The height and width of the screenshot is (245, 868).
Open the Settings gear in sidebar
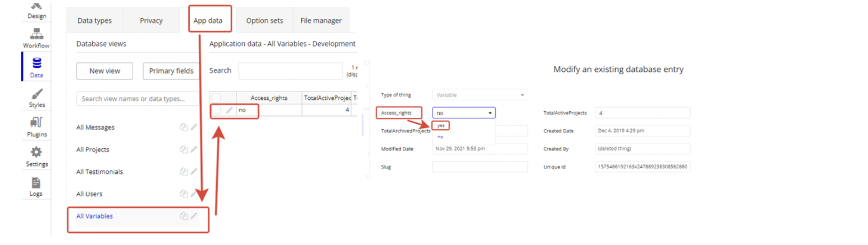[x=37, y=157]
